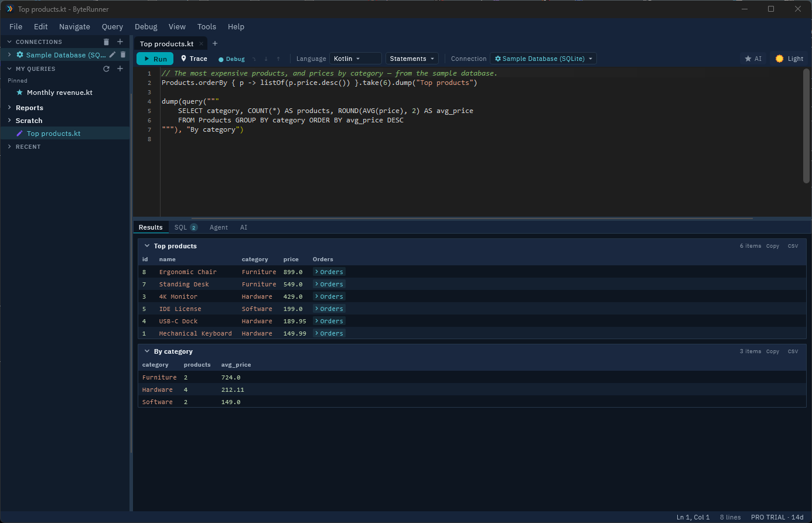
Task: Click the PRO TRIAL · 14d status entry
Action: coord(777,517)
